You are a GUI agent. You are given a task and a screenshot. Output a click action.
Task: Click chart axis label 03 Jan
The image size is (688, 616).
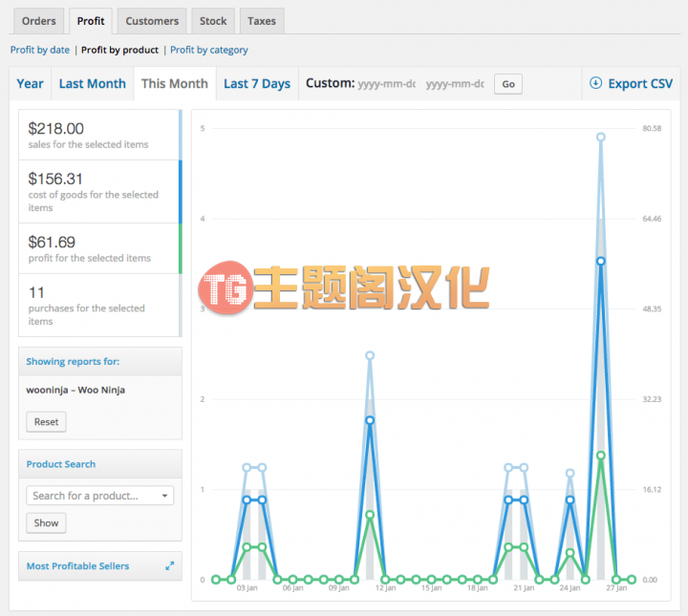tap(247, 588)
